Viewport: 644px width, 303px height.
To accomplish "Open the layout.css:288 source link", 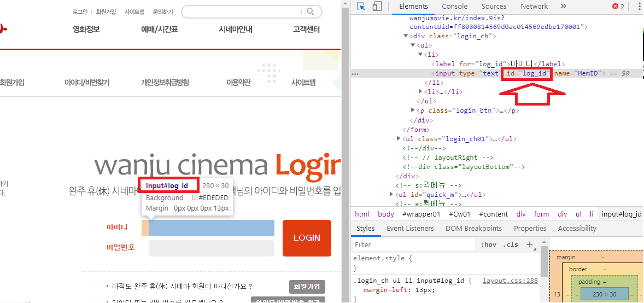I will pyautogui.click(x=510, y=281).
